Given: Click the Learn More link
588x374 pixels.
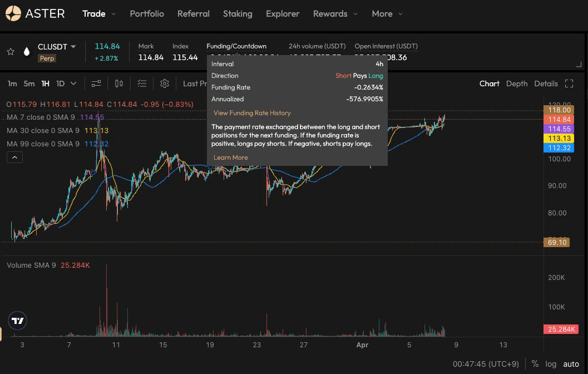Looking at the screenshot, I should point(230,158).
